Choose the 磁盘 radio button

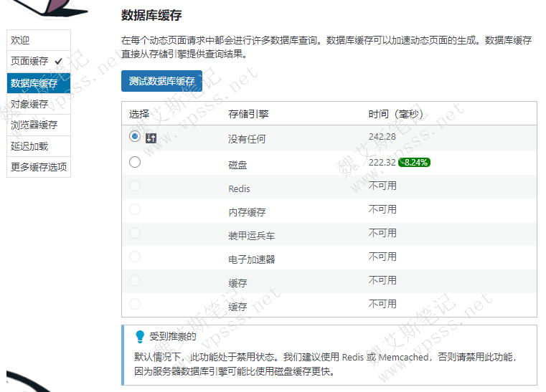[x=135, y=163]
